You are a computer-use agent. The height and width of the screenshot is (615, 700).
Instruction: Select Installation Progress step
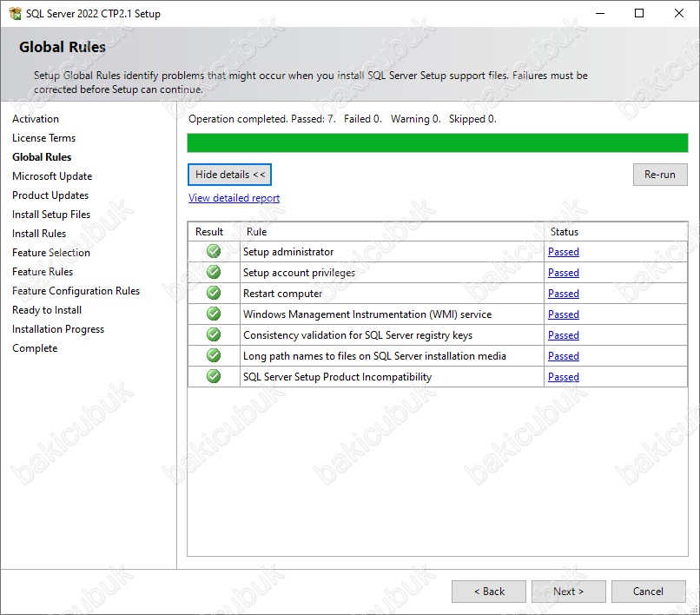point(58,329)
